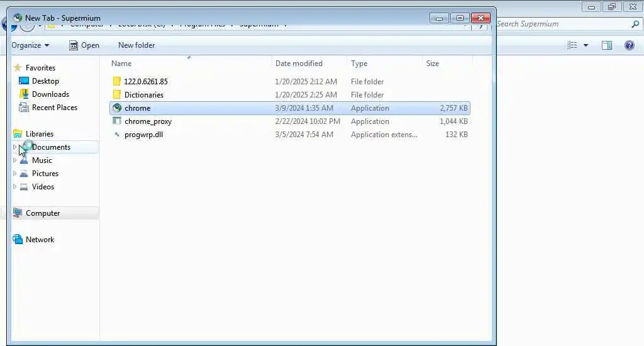The height and width of the screenshot is (346, 644).
Task: Click the Libraries icon in sidebar
Action: point(18,133)
